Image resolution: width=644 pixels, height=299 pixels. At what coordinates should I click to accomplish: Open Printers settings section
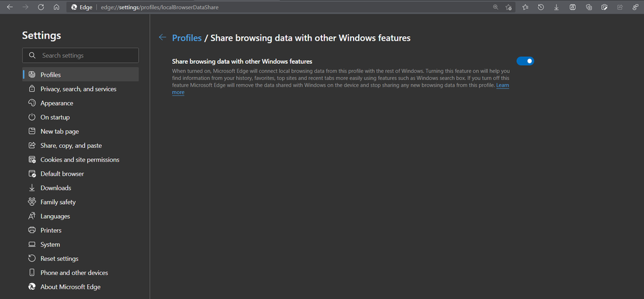pos(81,231)
